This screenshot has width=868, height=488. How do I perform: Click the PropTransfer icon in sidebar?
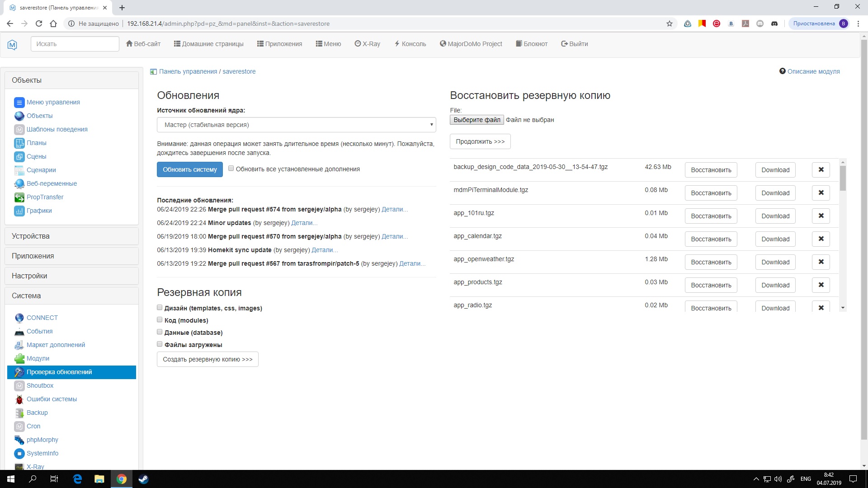pyautogui.click(x=19, y=197)
